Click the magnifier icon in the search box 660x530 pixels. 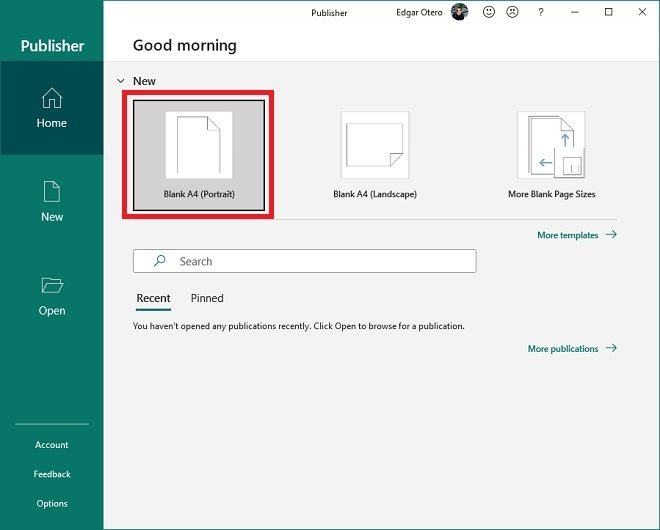pos(160,261)
